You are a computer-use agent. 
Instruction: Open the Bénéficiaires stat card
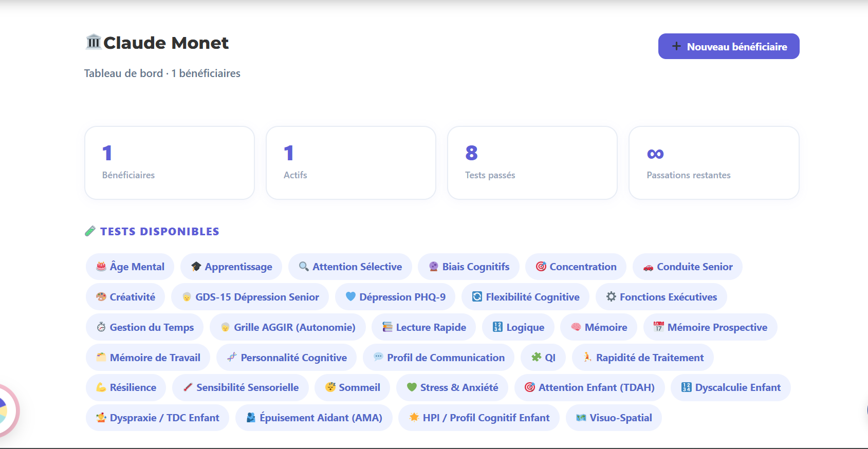(x=170, y=163)
